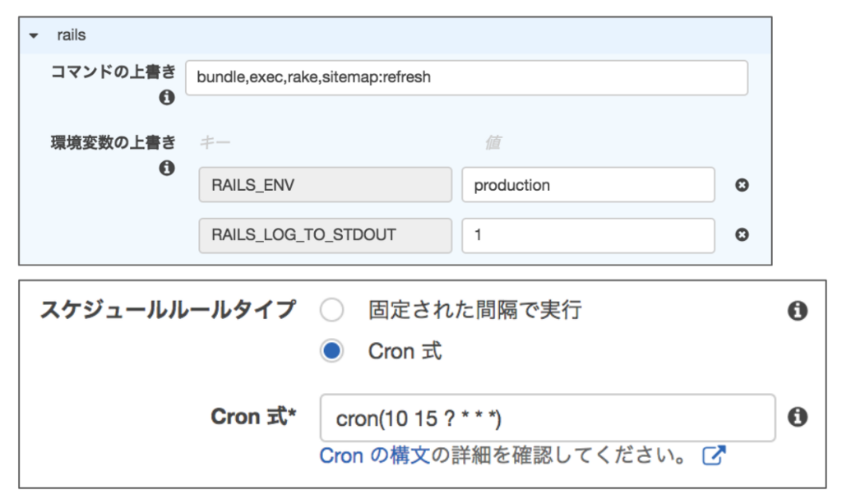Select the Cron 式 radio option
The image size is (842, 504).
[x=332, y=352]
